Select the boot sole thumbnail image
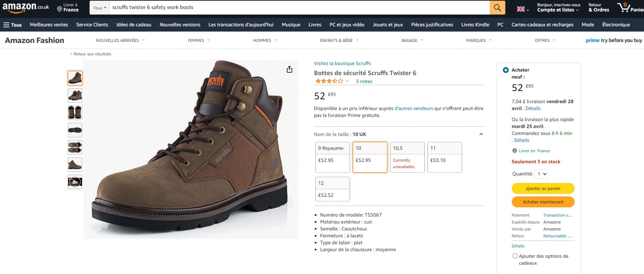This screenshot has width=644, height=274. pos(75,130)
